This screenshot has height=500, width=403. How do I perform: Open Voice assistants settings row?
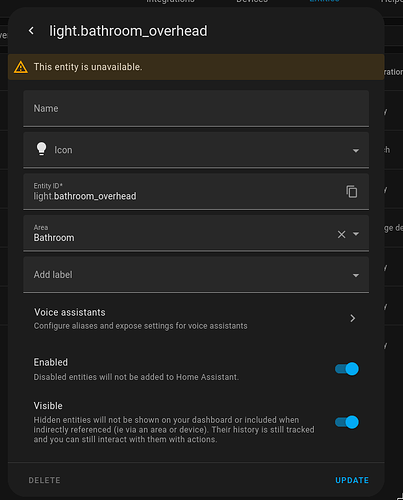coord(196,319)
